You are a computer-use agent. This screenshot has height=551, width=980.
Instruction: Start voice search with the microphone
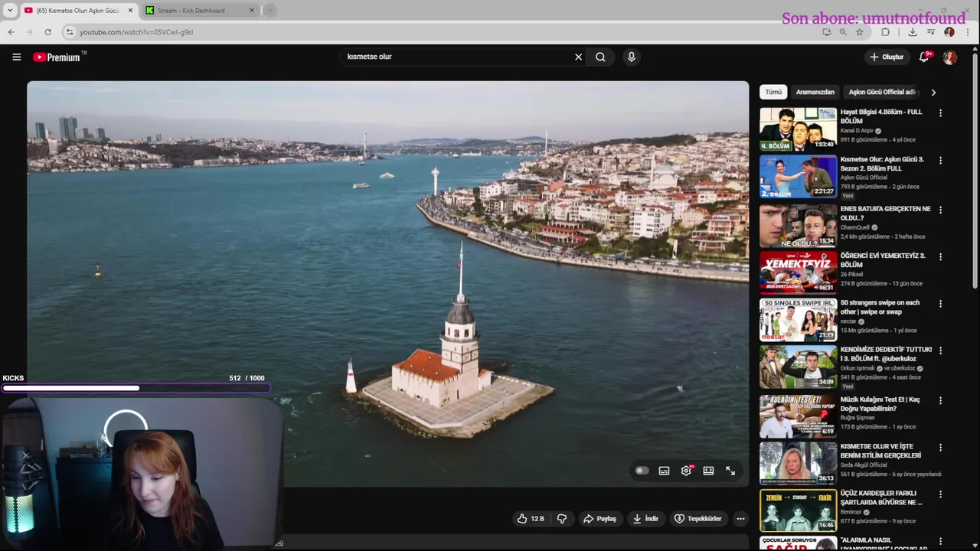pos(631,57)
